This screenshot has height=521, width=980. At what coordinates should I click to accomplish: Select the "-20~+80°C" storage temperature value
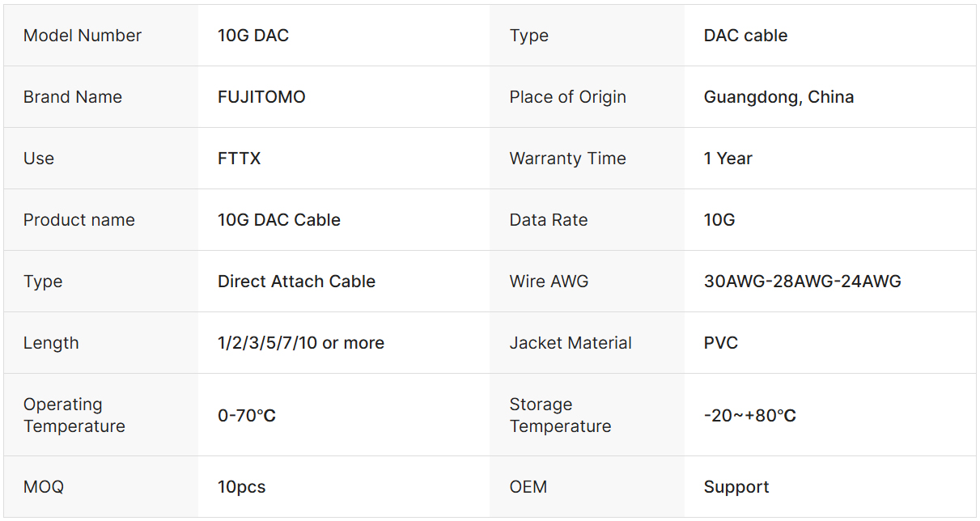click(749, 416)
